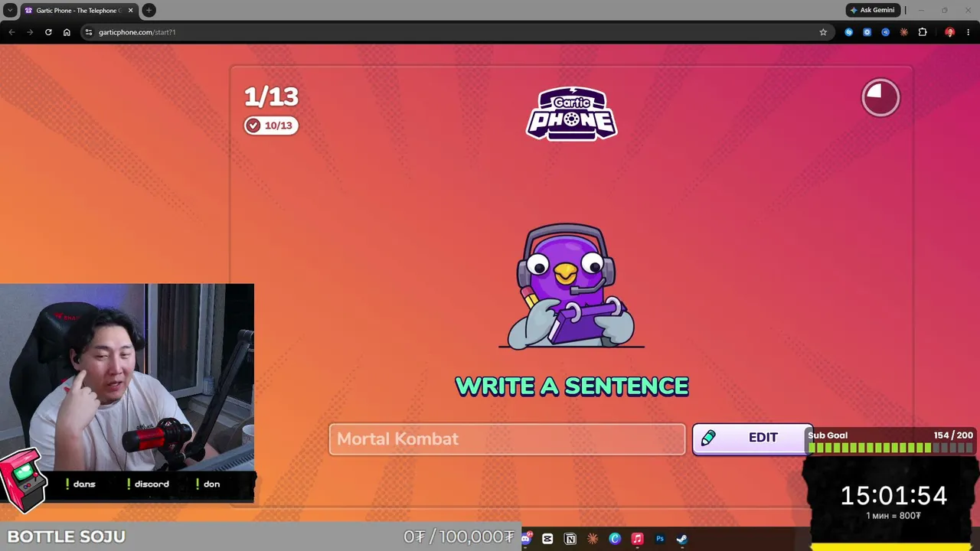Viewport: 980px width, 551px height.
Task: Click the 1/13 round counter
Action: 271,96
